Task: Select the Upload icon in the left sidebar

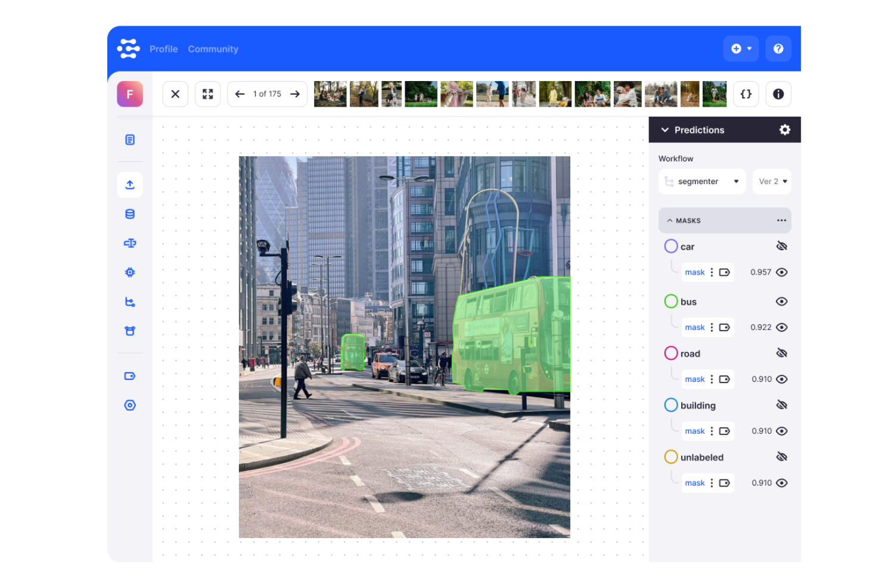Action: (130, 185)
